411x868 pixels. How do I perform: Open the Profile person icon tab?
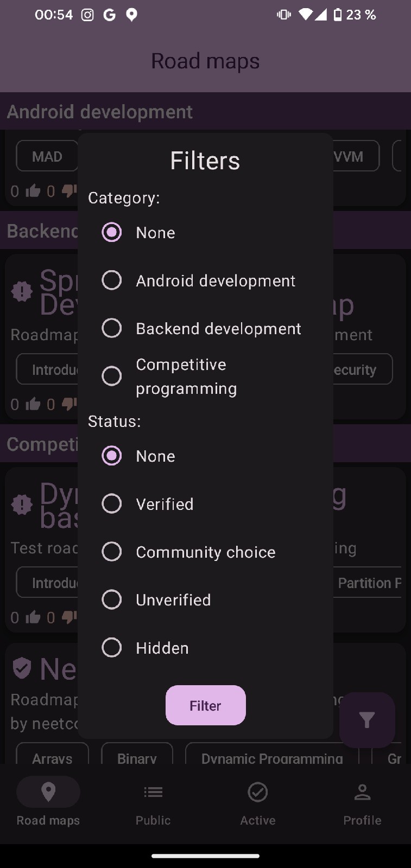[362, 802]
